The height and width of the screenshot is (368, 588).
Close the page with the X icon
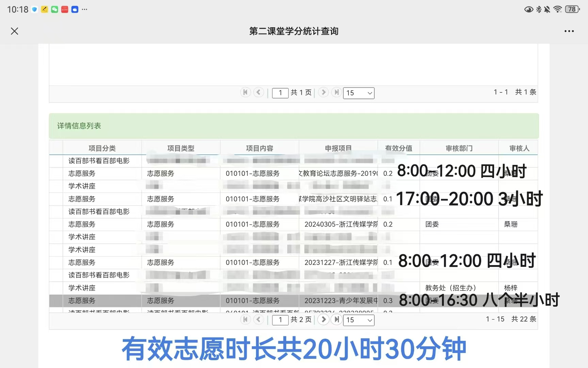click(x=14, y=31)
